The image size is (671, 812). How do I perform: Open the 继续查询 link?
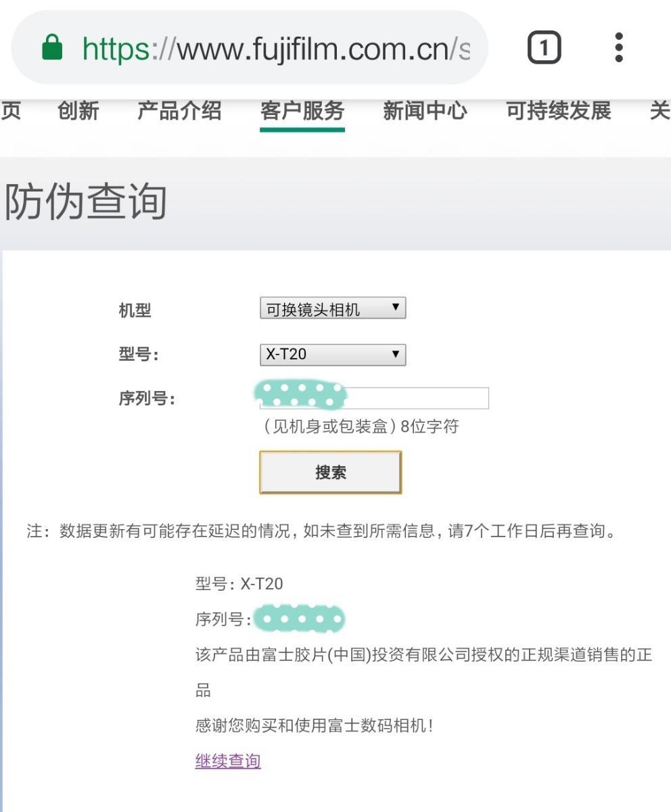point(228,761)
